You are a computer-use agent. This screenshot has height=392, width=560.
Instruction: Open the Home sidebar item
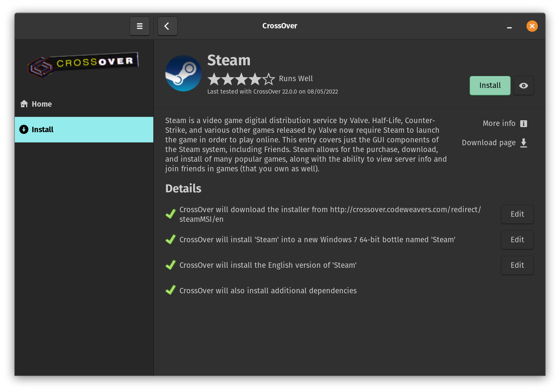tap(84, 104)
